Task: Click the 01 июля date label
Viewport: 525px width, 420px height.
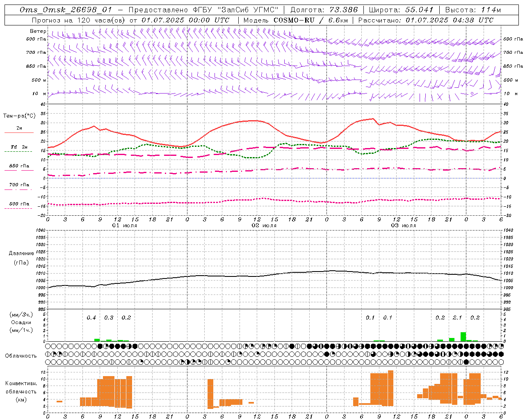Action: (125, 226)
